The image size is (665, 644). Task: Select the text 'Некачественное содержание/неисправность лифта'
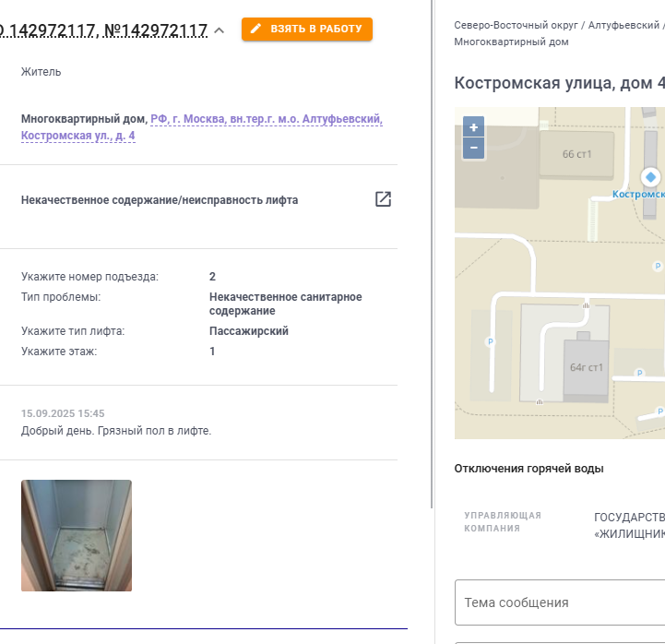pyautogui.click(x=160, y=200)
